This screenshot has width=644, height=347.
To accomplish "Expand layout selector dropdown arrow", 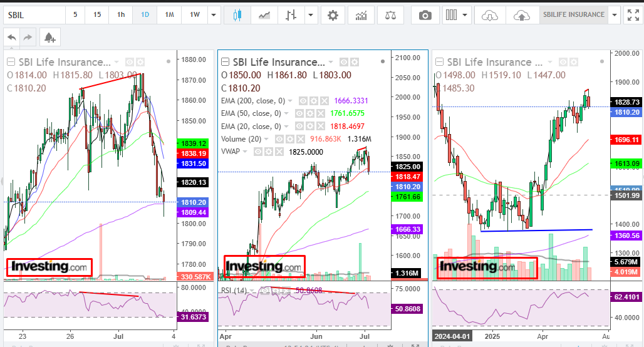I will click(465, 15).
